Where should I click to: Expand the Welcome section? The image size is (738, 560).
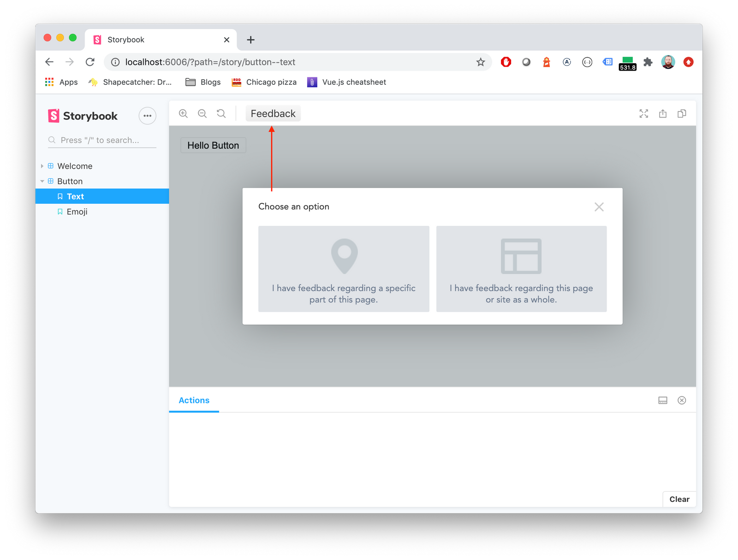point(42,166)
